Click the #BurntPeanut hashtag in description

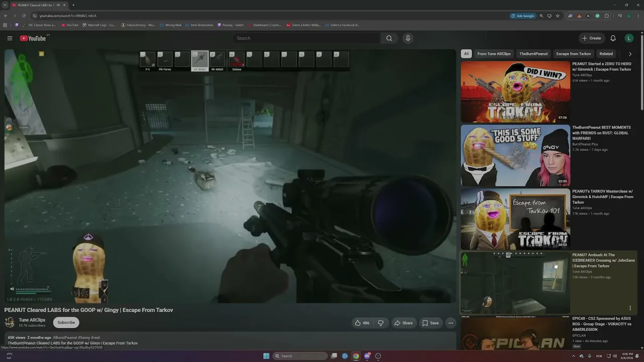[x=65, y=337]
